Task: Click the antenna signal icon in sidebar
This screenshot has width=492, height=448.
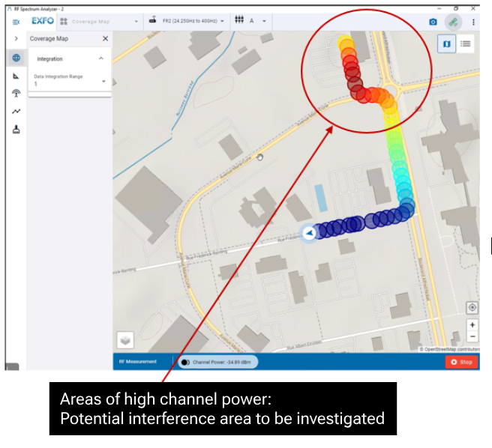Action: coord(16,94)
